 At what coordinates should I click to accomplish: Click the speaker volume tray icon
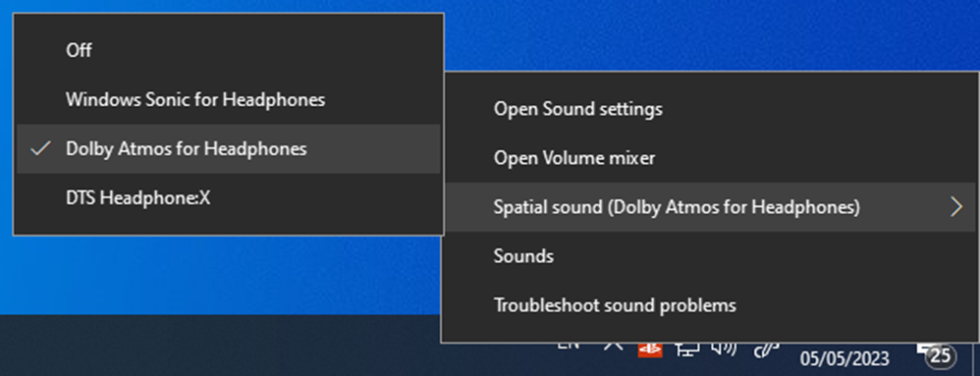(x=724, y=349)
